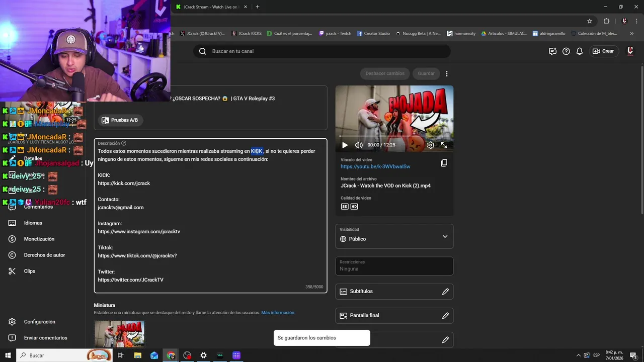The image size is (644, 362).
Task: Close the JCrack Stream browser tab
Action: point(246,7)
